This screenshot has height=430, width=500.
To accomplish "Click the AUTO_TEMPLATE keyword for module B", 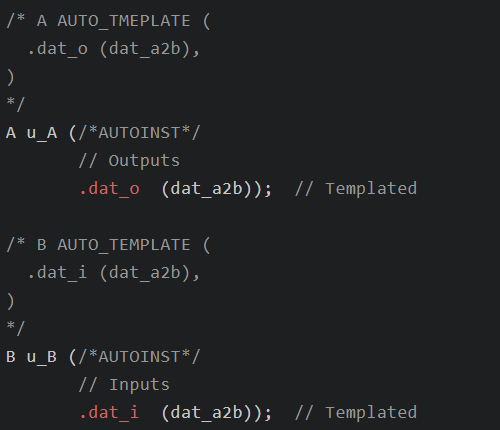I will pos(124,246).
